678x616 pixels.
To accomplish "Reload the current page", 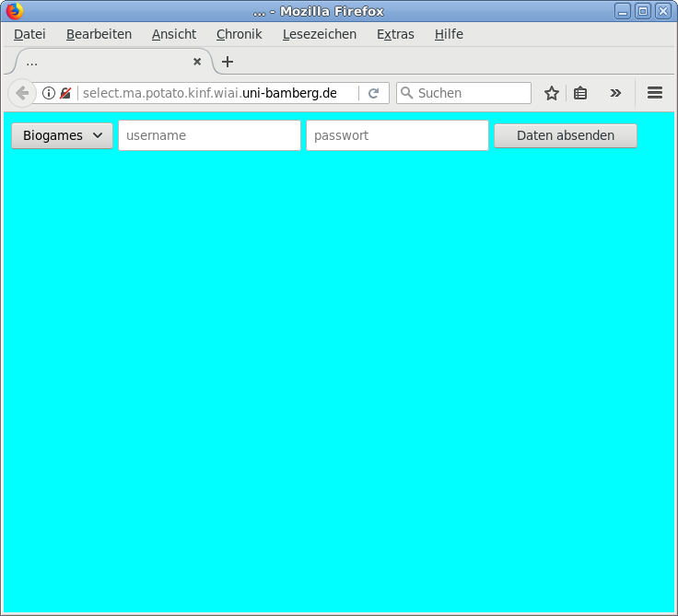I will (x=373, y=93).
